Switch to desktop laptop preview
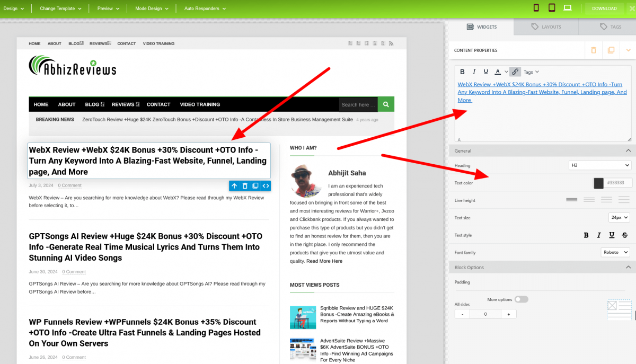 pyautogui.click(x=567, y=8)
